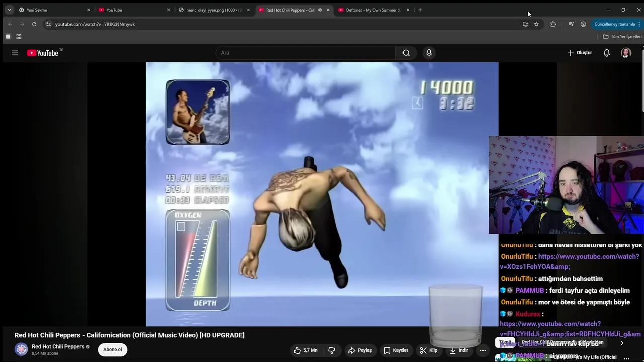Open the account avatar menu
Image resolution: width=644 pixels, height=362 pixels.
point(626,53)
